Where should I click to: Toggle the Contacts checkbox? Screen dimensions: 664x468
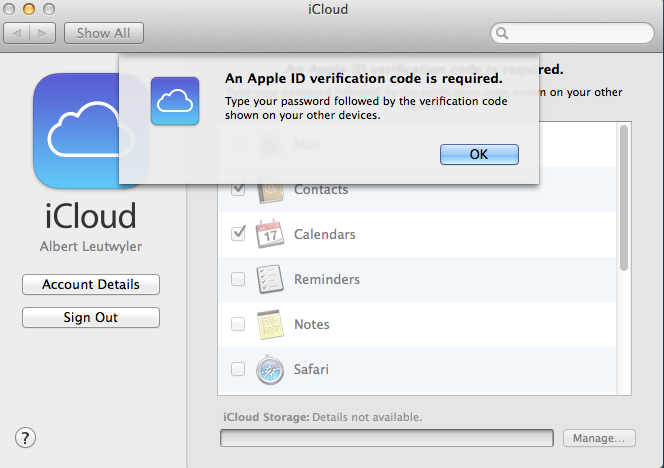pyautogui.click(x=238, y=189)
